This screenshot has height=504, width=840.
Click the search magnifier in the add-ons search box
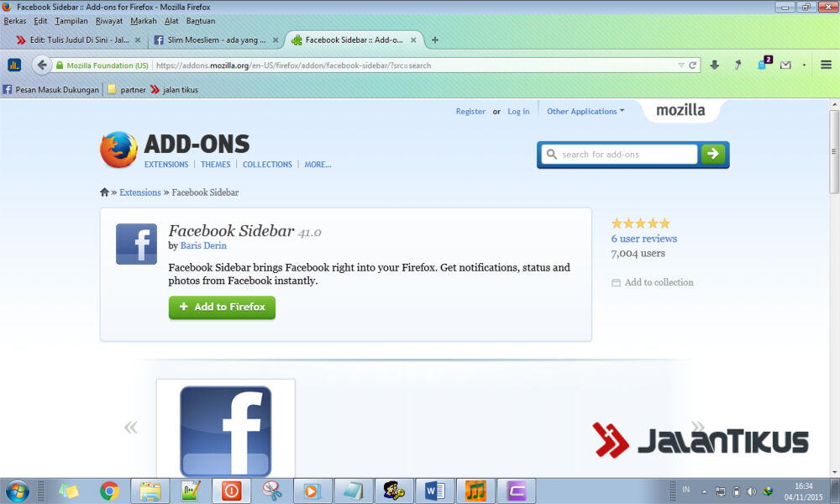point(551,155)
